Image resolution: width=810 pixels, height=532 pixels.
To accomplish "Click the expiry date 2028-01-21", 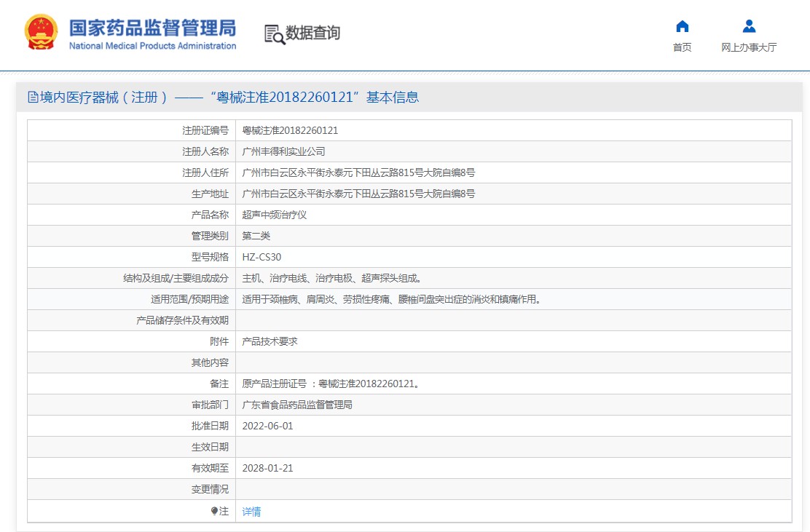I will click(x=267, y=469).
